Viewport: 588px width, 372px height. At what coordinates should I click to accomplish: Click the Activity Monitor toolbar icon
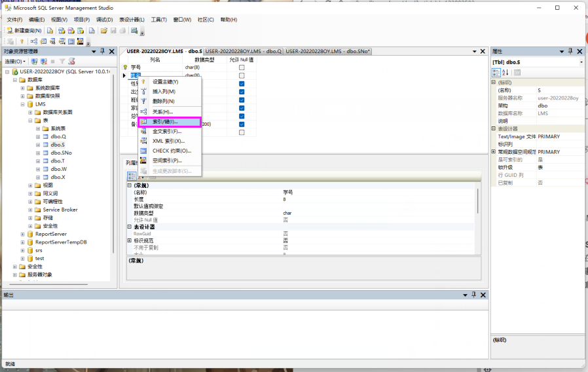(134, 31)
